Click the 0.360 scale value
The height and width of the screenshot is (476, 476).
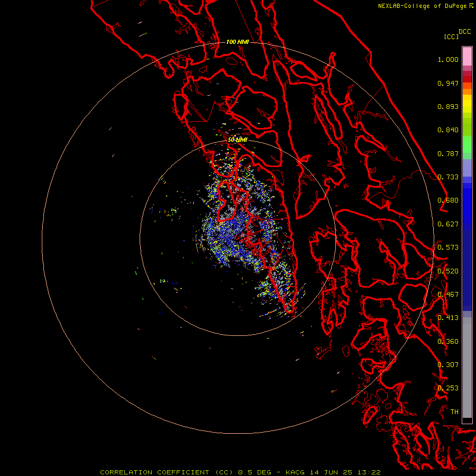click(x=448, y=342)
